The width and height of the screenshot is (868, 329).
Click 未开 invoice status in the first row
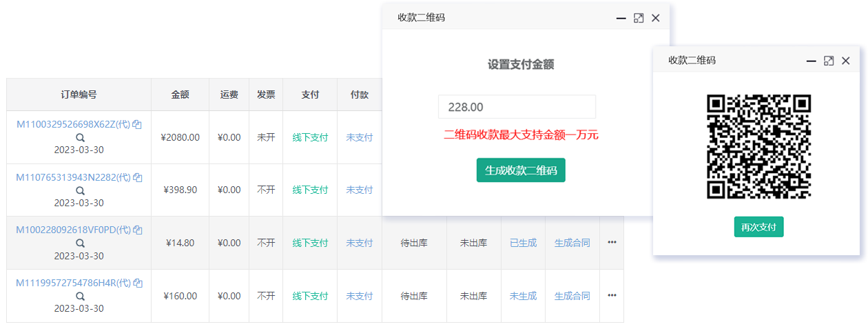[x=266, y=137]
